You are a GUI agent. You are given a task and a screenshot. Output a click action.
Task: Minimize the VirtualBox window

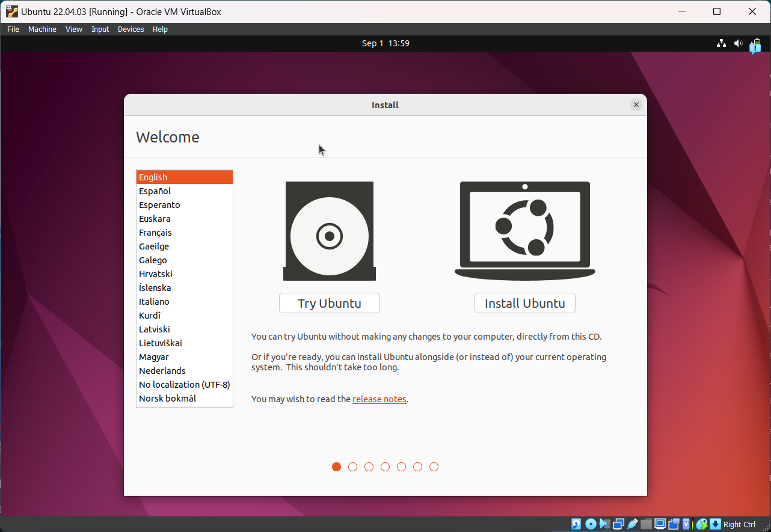click(682, 11)
